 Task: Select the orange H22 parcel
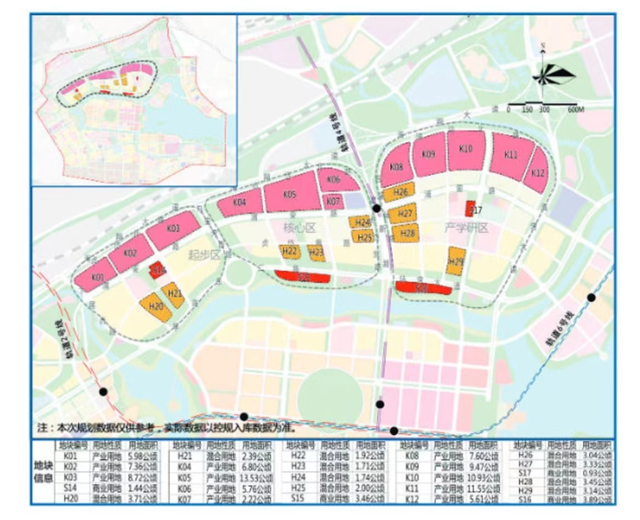click(x=289, y=253)
